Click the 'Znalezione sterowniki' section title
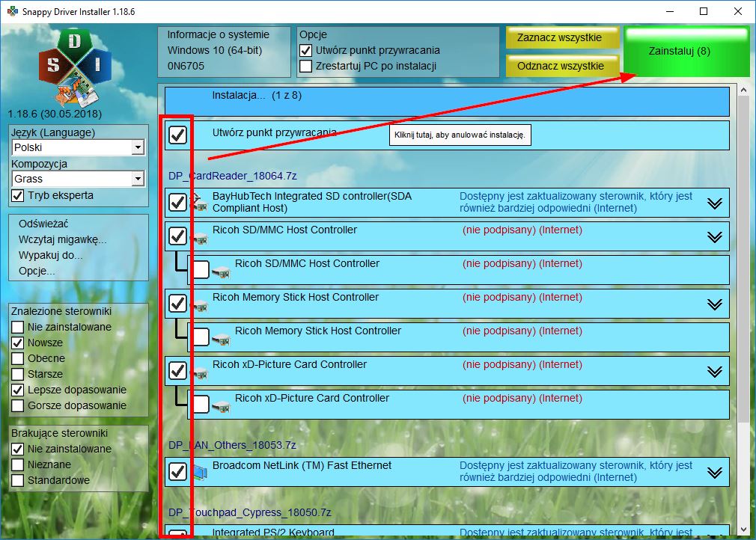The width and height of the screenshot is (756, 540). click(x=61, y=311)
